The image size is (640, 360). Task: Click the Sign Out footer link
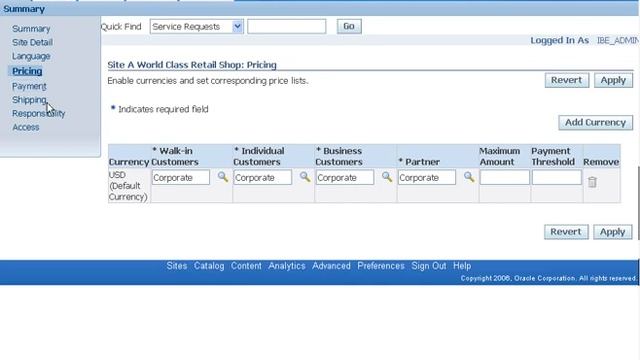click(x=429, y=266)
